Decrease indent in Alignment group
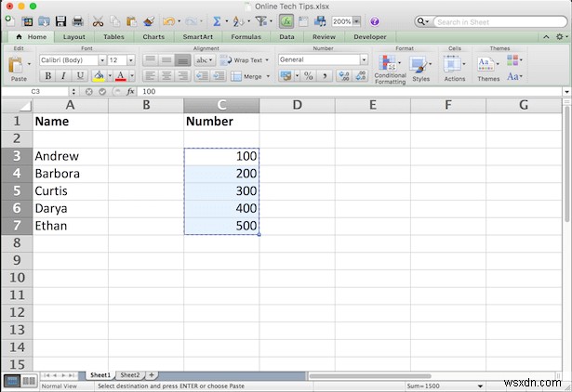The height and width of the screenshot is (392, 572). click(x=202, y=76)
